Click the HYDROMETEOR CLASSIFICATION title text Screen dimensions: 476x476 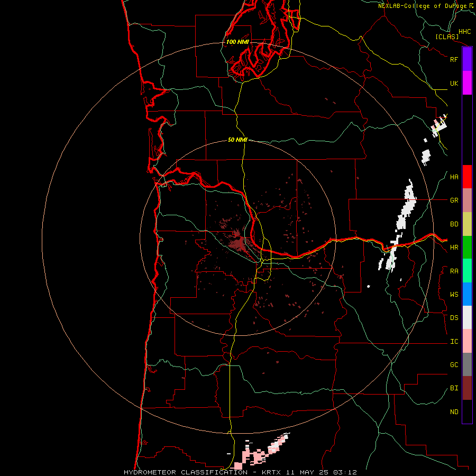pyautogui.click(x=186, y=472)
